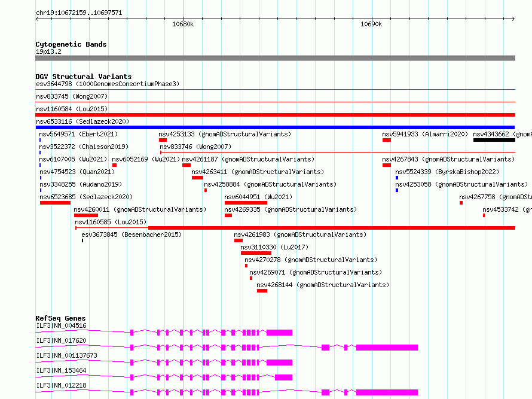The image size is (532, 399).
Task: Select nsv6107005 (Wu2021) label
Action: [x=73, y=159]
